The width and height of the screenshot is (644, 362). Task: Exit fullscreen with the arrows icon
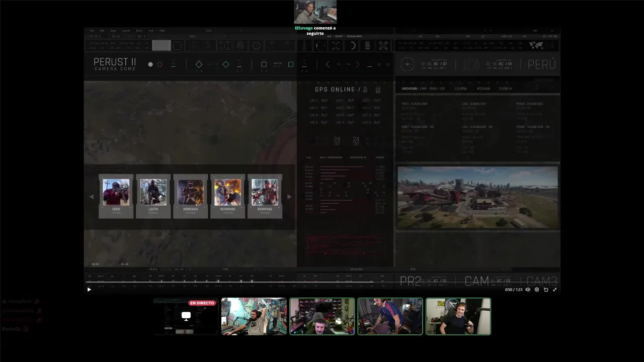[x=555, y=290]
